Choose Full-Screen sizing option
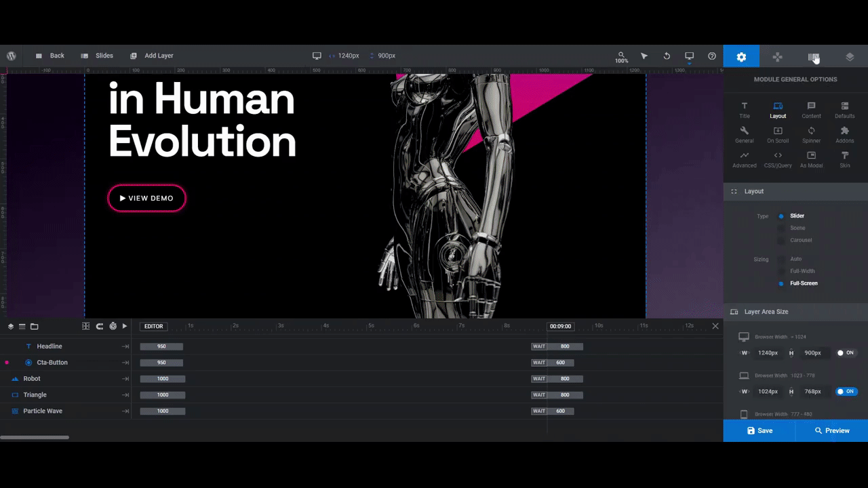This screenshot has width=868, height=488. coord(797,283)
